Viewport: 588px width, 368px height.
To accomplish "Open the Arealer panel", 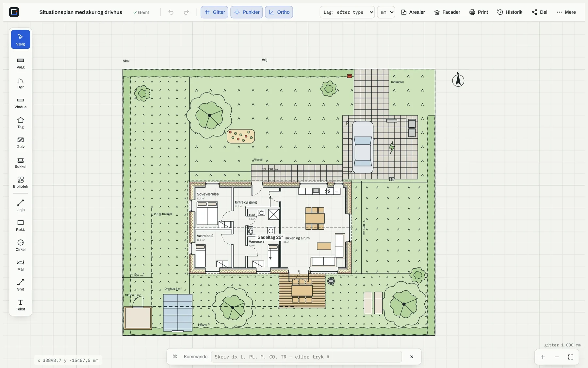I will 413,12.
